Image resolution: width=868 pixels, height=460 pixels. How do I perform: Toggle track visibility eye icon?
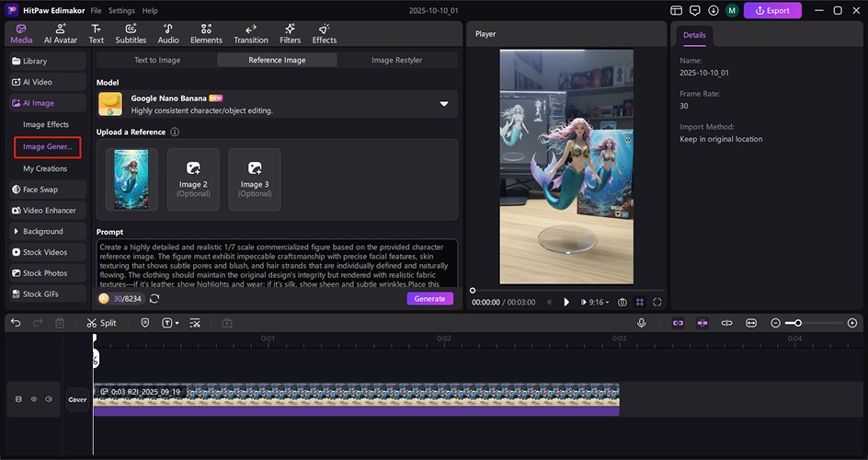(x=34, y=399)
